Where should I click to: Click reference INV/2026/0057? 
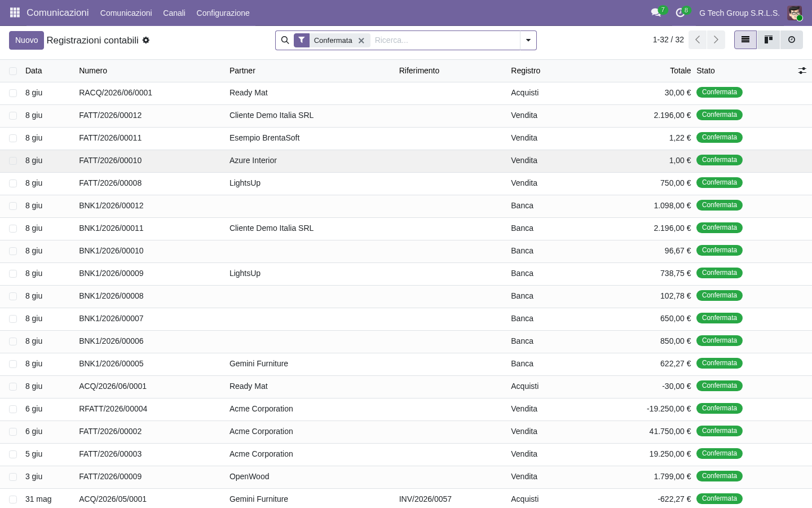click(425, 499)
